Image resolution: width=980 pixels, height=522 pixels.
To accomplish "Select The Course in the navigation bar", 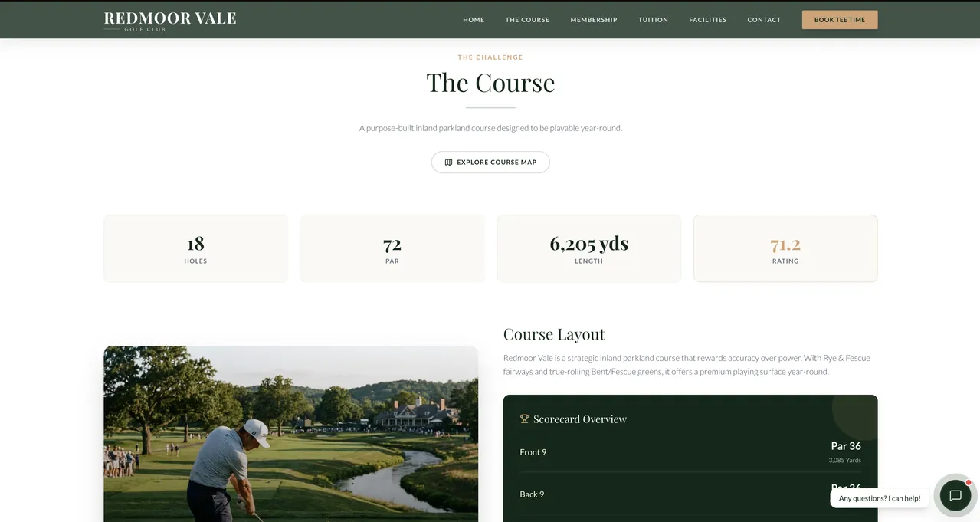I will tap(527, 20).
